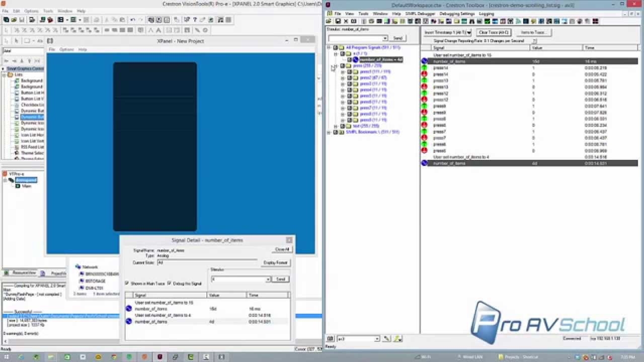Toggle Debug this Signal checkbox
Screen dimensions: 644x362
coord(169,284)
